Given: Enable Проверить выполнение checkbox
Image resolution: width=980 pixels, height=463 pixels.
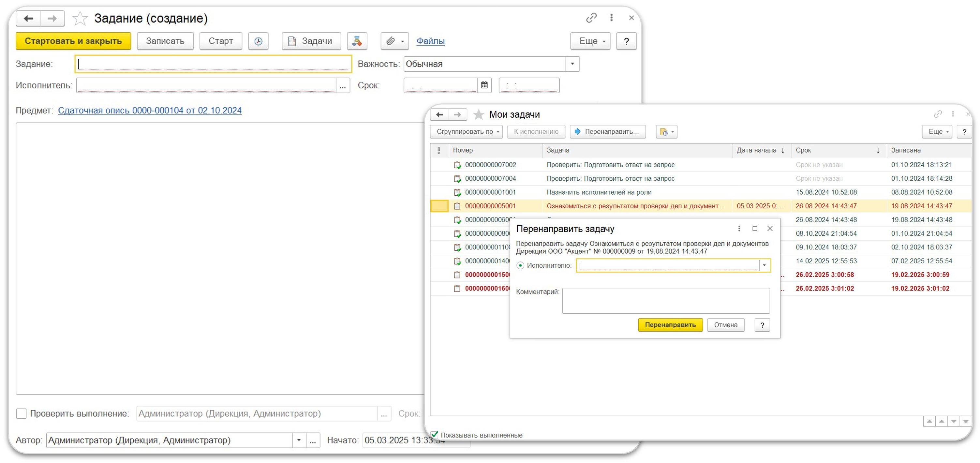Looking at the screenshot, I should 21,413.
